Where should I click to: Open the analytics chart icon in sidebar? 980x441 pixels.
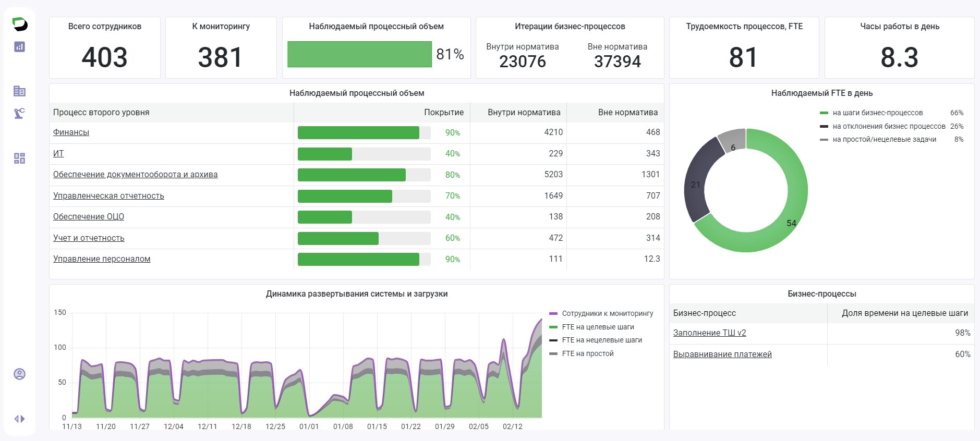19,47
